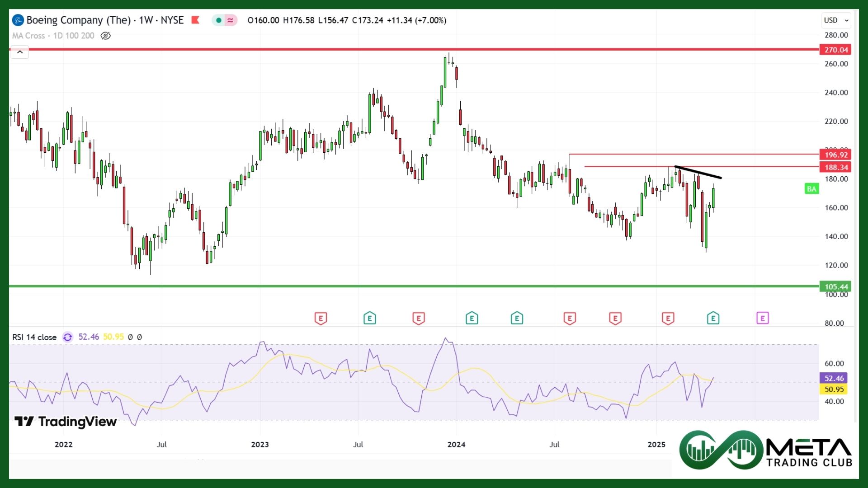Click the O160.00 open value

tap(264, 20)
